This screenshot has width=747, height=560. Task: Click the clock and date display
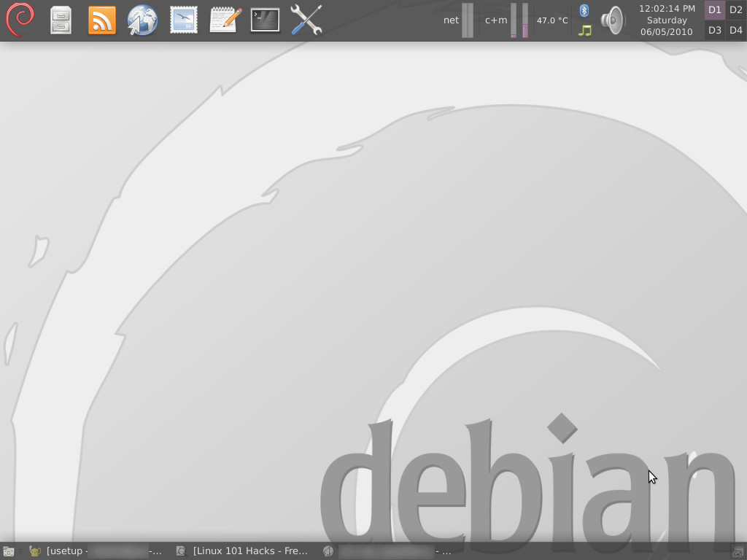(x=665, y=20)
